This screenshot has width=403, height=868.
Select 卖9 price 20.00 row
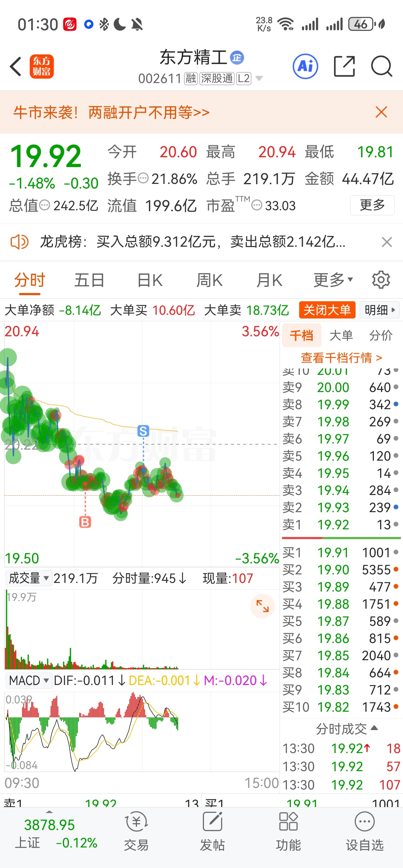(341, 387)
